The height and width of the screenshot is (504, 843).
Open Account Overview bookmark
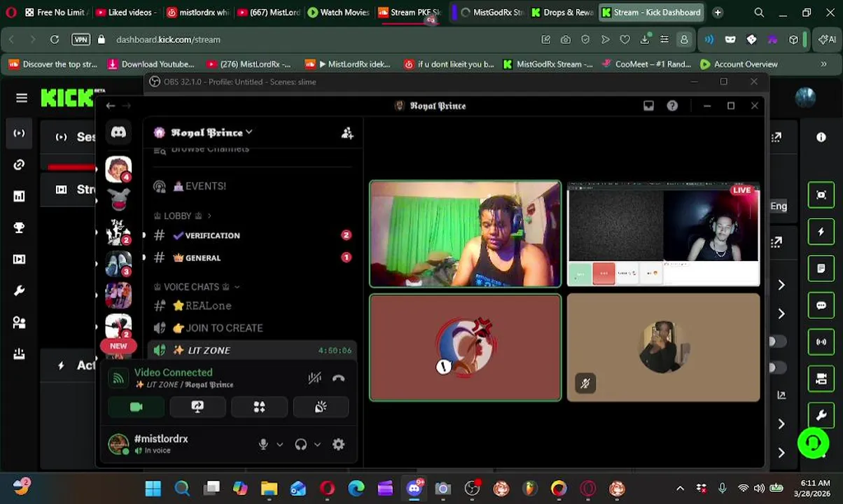coord(739,64)
